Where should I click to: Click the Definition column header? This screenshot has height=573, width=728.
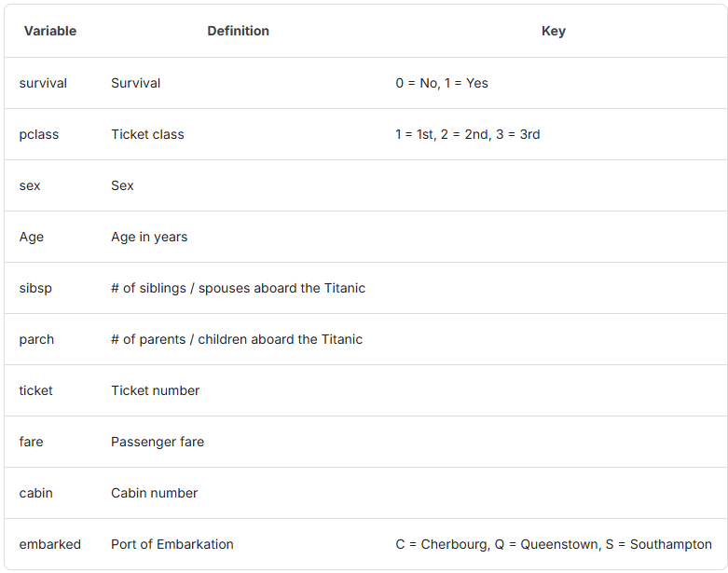(239, 31)
